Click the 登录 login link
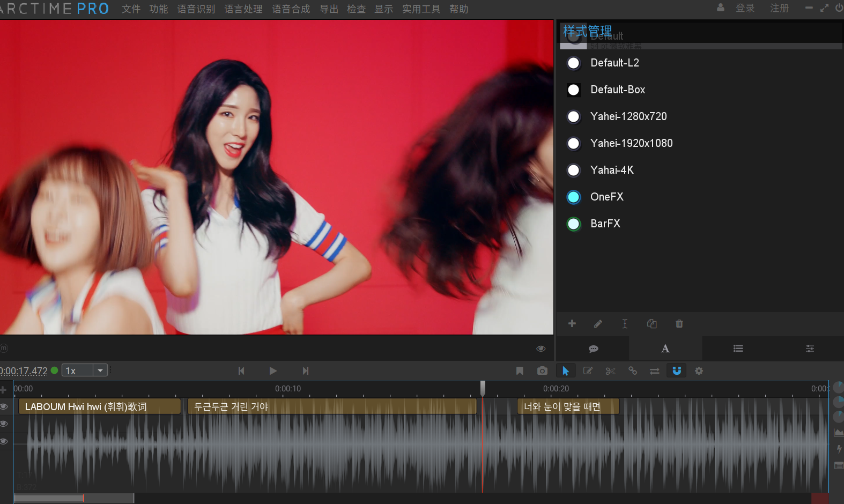844x504 pixels. click(x=745, y=8)
